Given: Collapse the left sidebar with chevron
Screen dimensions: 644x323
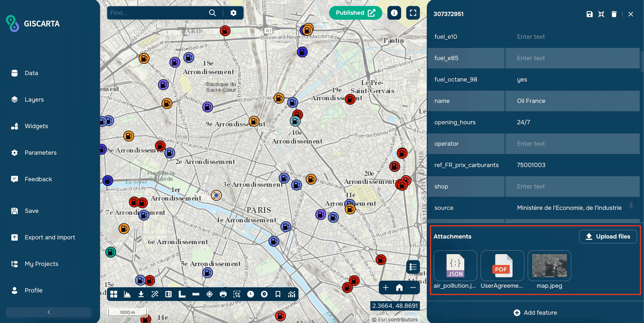Looking at the screenshot, I should point(49,312).
